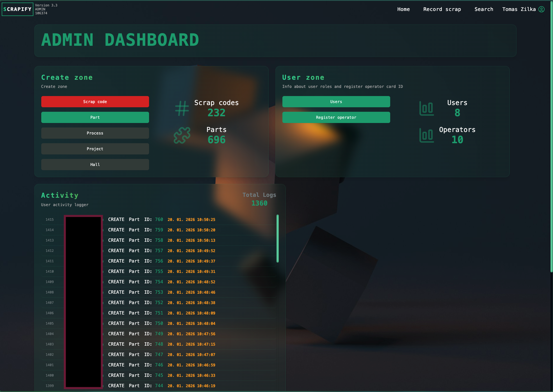Select Part ID 749 in activity log
This screenshot has height=392, width=553.
[159, 334]
